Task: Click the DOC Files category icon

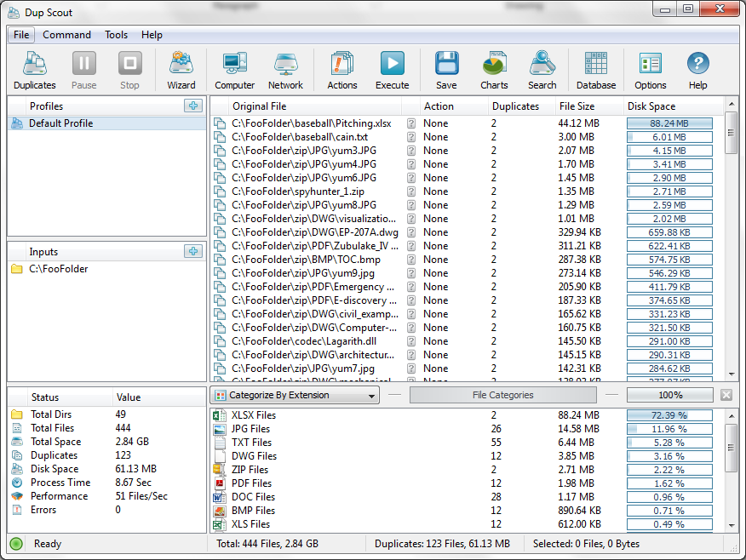Action: [x=220, y=497]
